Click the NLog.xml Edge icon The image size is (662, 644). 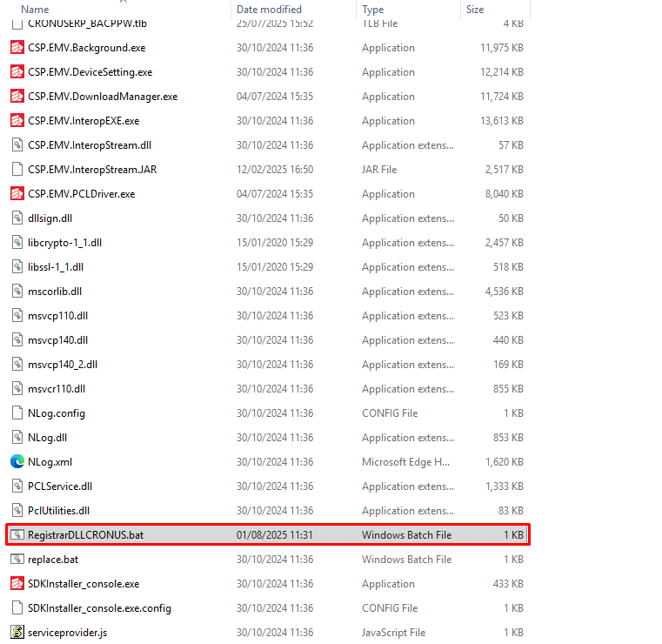click(x=17, y=462)
